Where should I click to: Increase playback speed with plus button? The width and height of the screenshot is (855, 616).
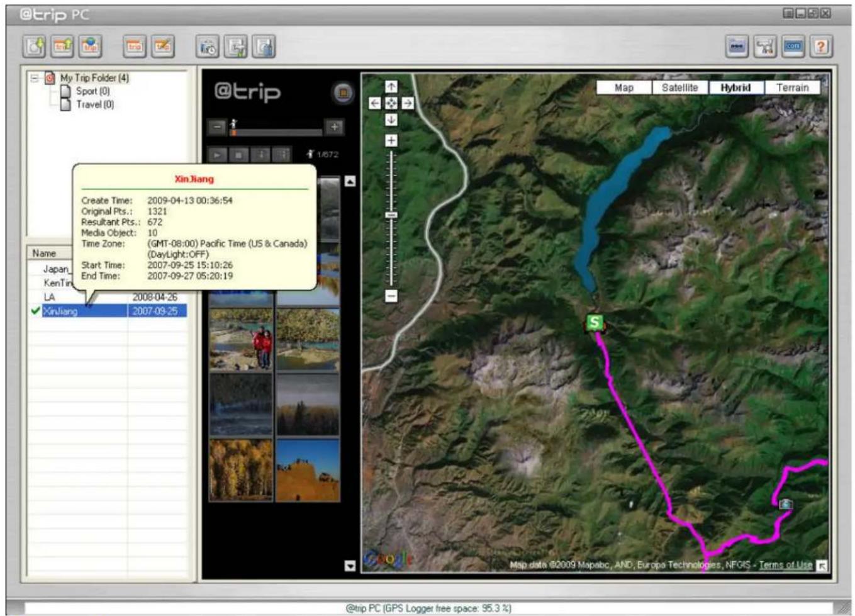tap(334, 127)
